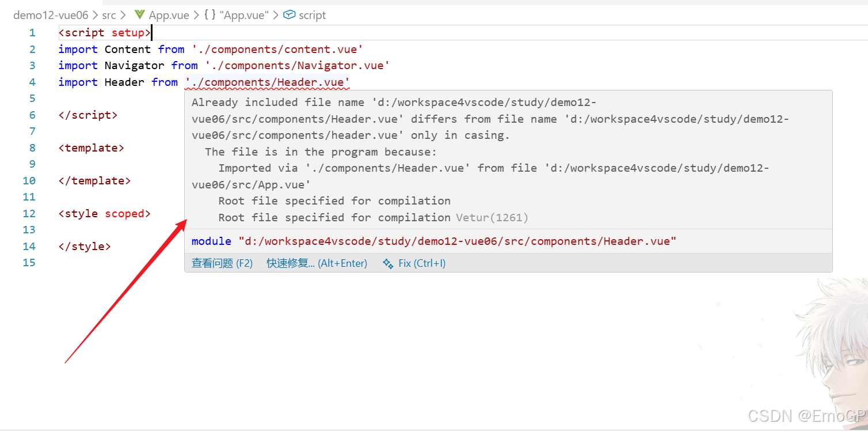Click Vetur(1261) error code in popup
The width and height of the screenshot is (868, 431).
tap(492, 218)
